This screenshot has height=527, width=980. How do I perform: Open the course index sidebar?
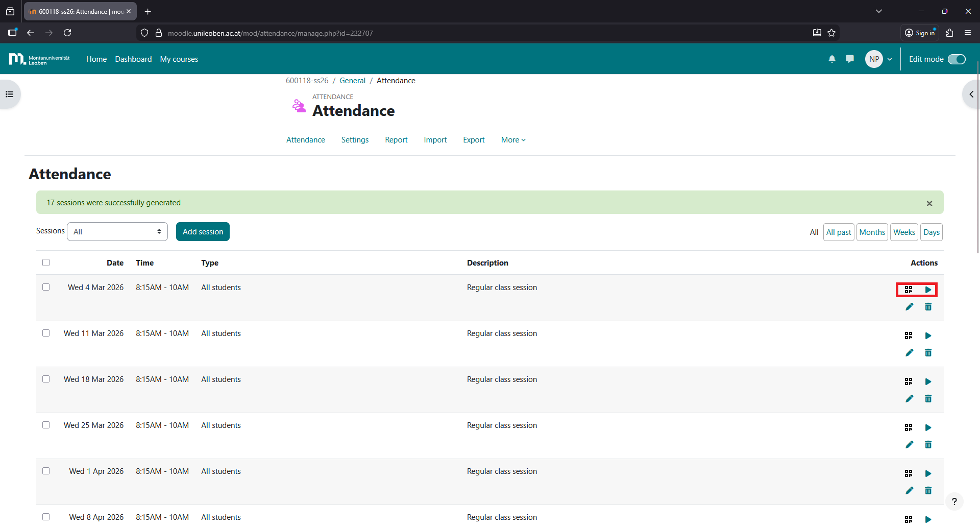tap(10, 94)
